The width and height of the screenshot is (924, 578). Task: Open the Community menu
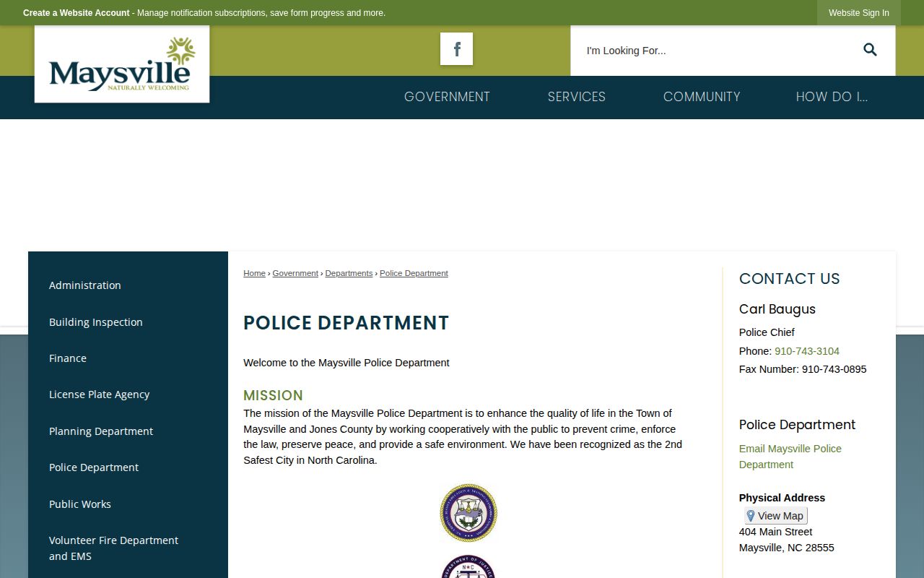pyautogui.click(x=702, y=97)
